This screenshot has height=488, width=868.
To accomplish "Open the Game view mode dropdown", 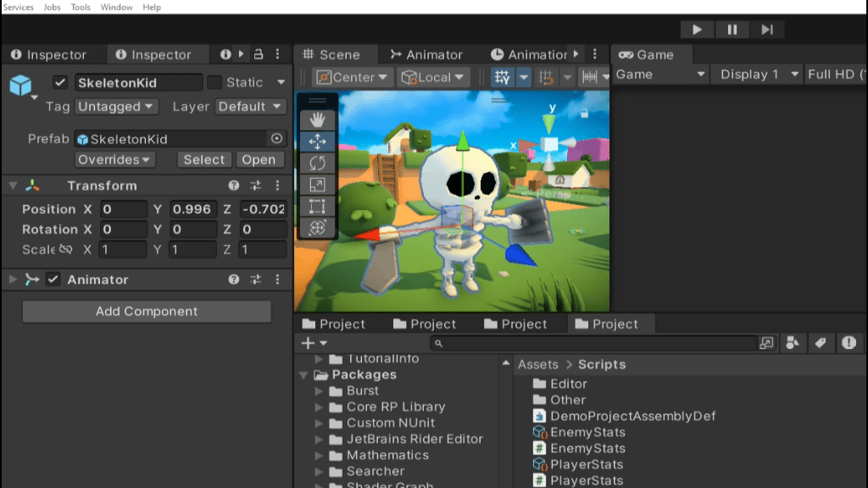I will [x=659, y=75].
